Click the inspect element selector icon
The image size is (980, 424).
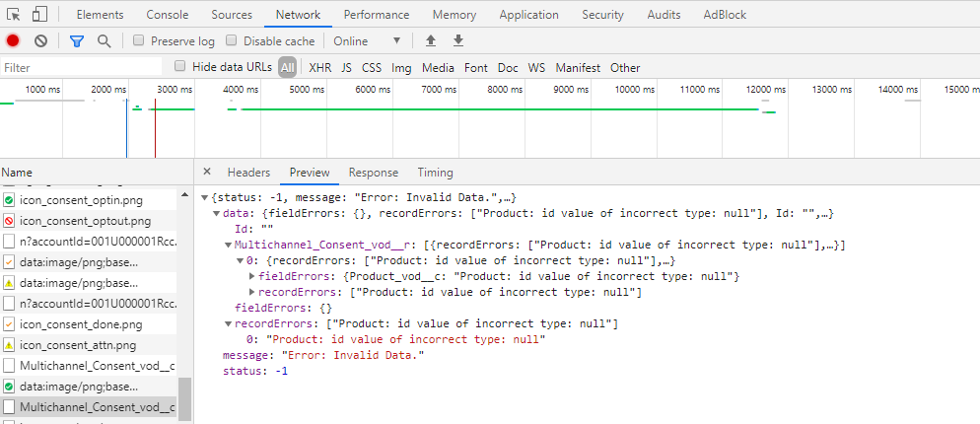point(14,15)
